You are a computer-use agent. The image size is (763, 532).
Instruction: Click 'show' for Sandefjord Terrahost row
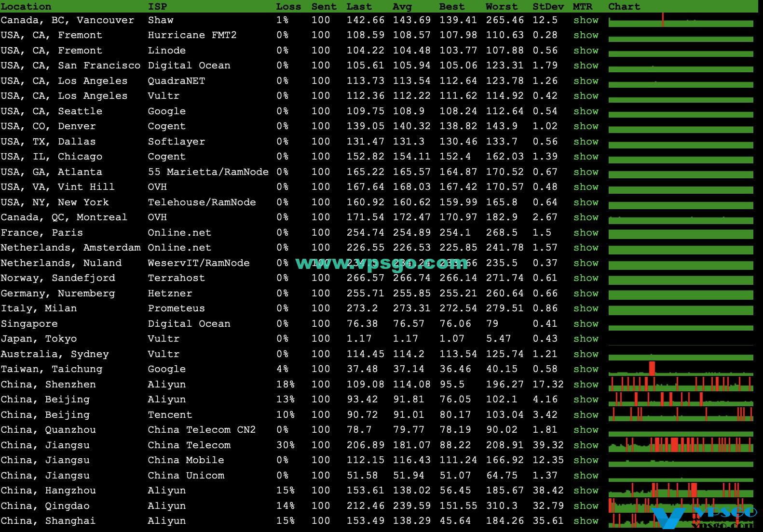(586, 278)
